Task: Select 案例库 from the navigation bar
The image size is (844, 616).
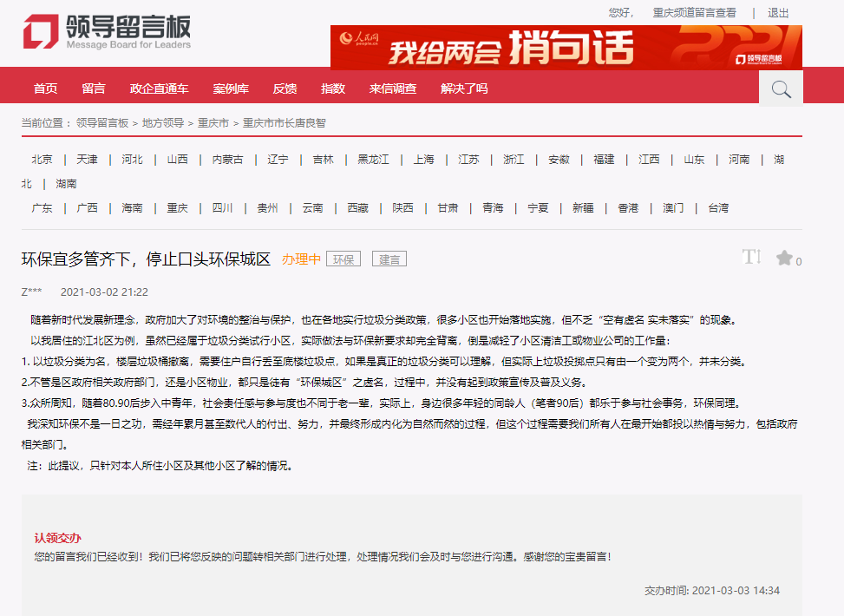Action: 231,88
